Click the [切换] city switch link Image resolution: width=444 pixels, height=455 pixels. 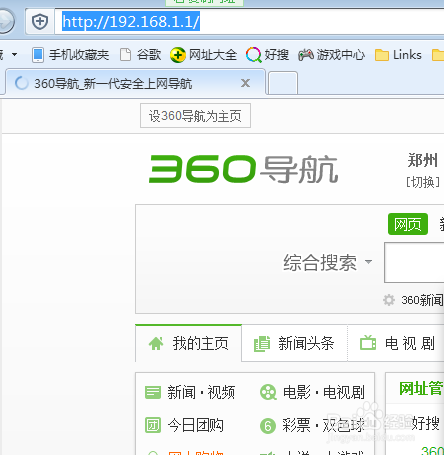tap(423, 182)
